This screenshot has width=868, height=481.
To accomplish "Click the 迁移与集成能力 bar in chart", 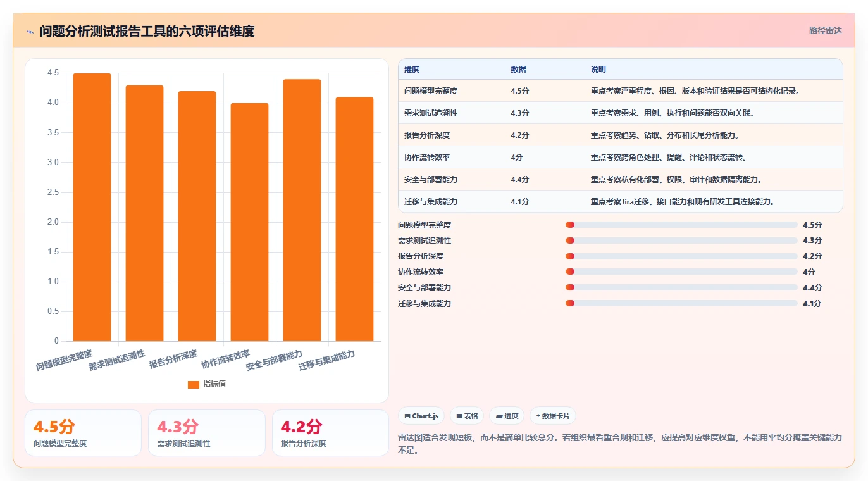I will 354,219.
